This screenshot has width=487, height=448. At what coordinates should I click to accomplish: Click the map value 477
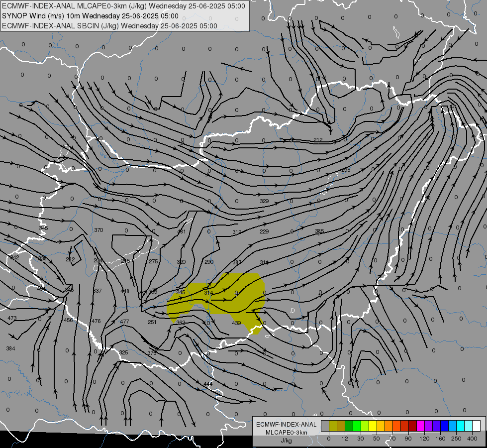tap(124, 322)
